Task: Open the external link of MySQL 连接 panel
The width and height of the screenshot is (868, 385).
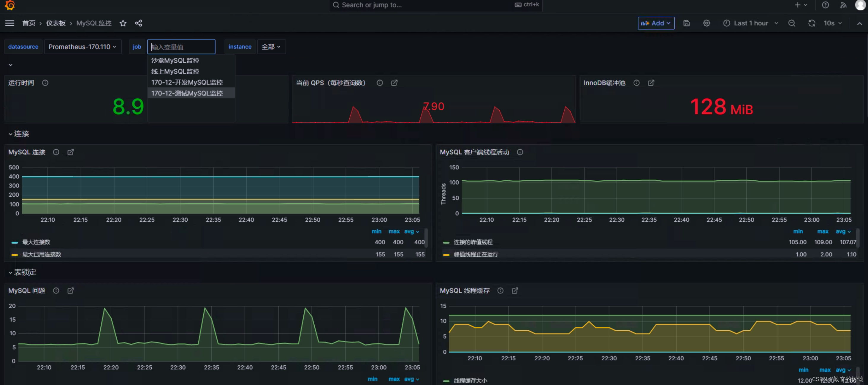Action: click(70, 152)
